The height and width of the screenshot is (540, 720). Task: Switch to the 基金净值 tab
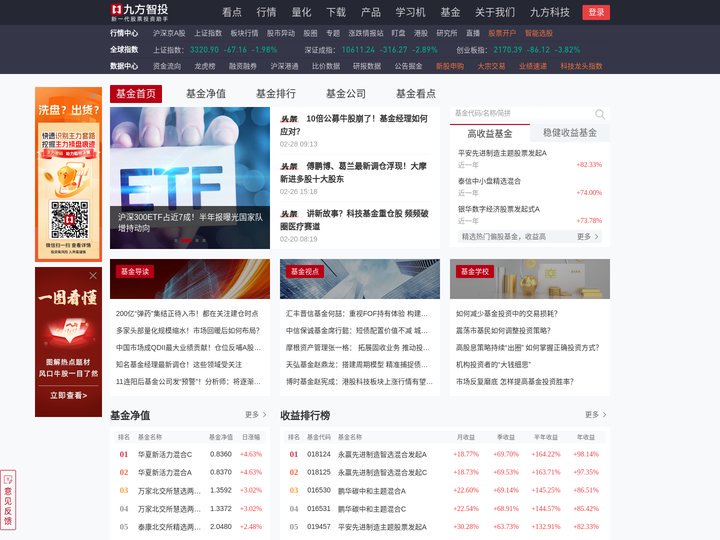[x=206, y=94]
